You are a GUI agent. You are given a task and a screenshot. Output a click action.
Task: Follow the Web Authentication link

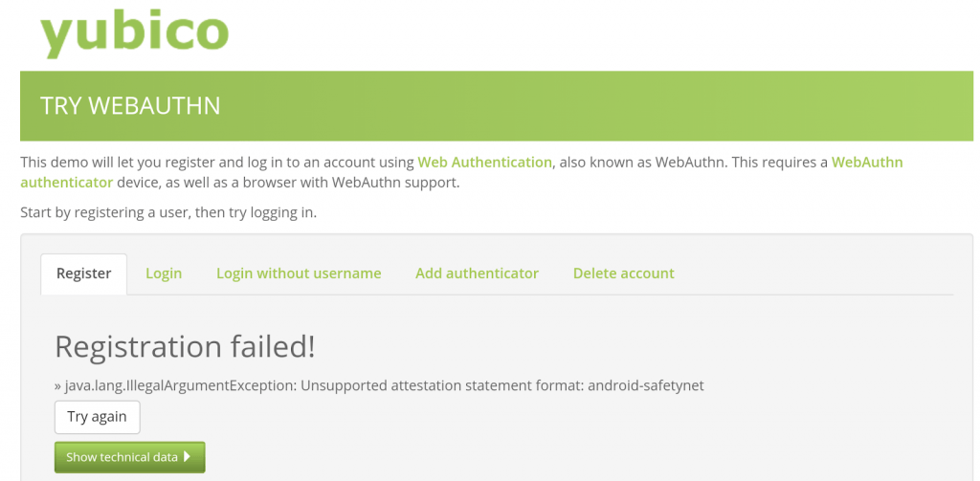point(484,163)
